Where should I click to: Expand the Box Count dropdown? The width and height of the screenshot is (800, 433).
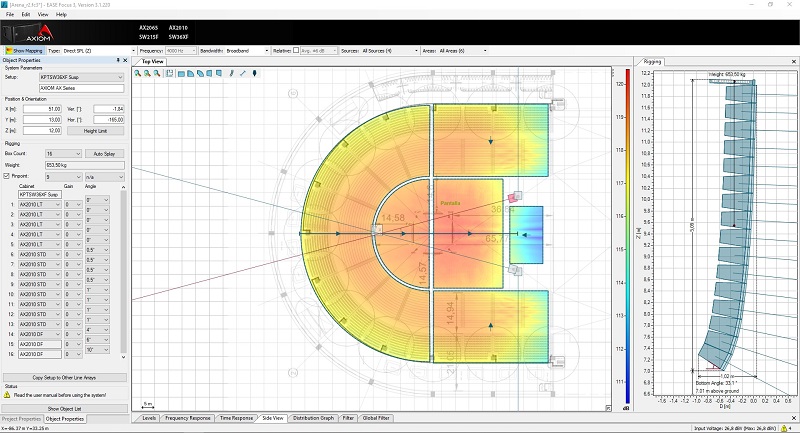coord(63,154)
